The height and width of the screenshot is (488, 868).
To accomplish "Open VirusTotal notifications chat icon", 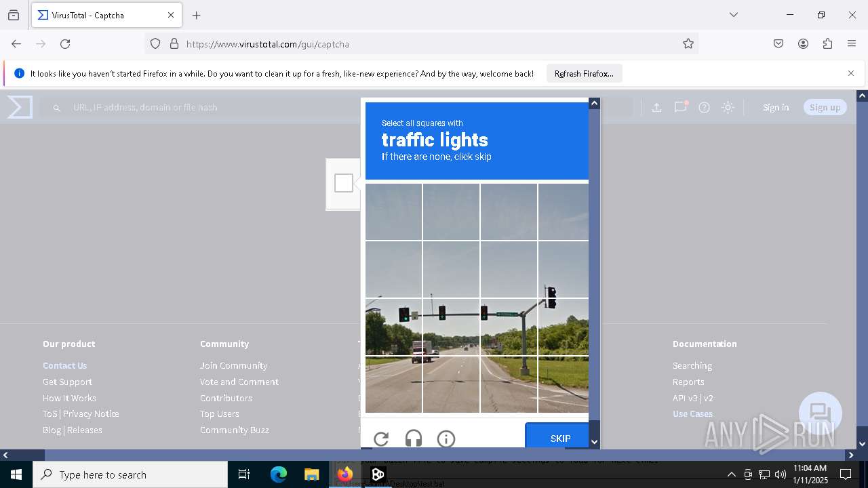I will point(680,107).
